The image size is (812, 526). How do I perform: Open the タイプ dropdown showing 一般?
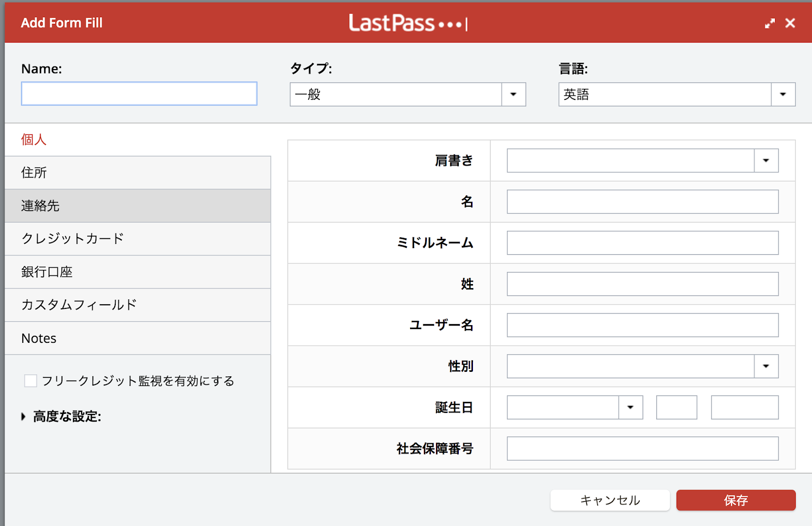tap(408, 94)
